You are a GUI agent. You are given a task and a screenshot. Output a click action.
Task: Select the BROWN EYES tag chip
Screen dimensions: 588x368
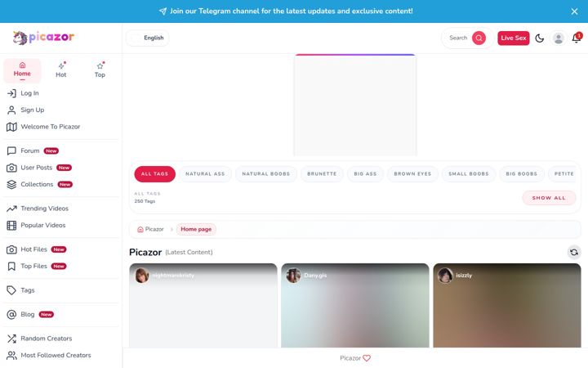(x=412, y=174)
